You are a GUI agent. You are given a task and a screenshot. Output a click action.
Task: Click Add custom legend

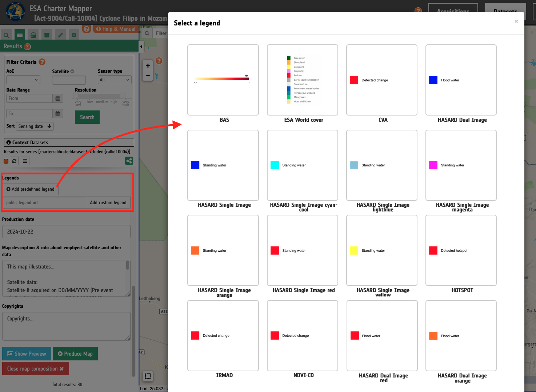point(108,203)
